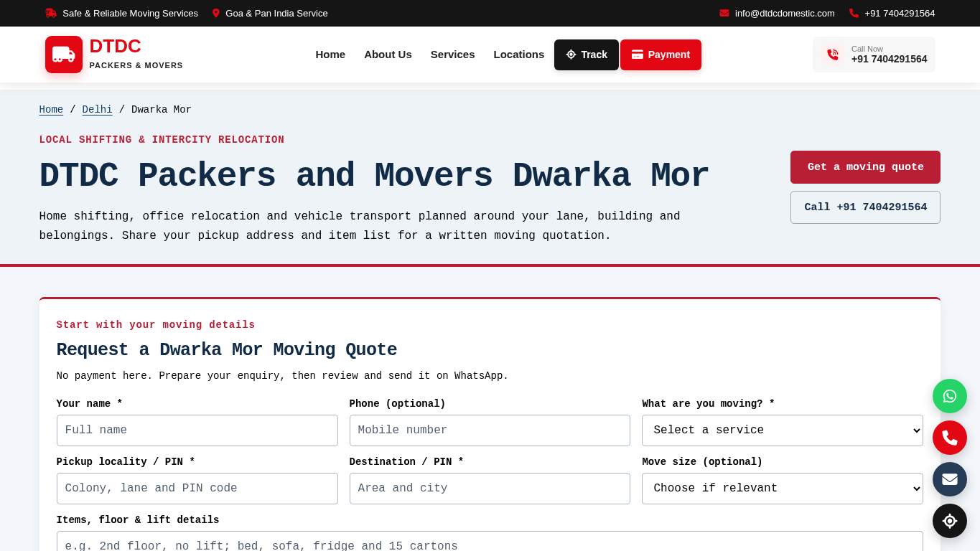
Task: Click the black Track button
Action: click(x=587, y=55)
